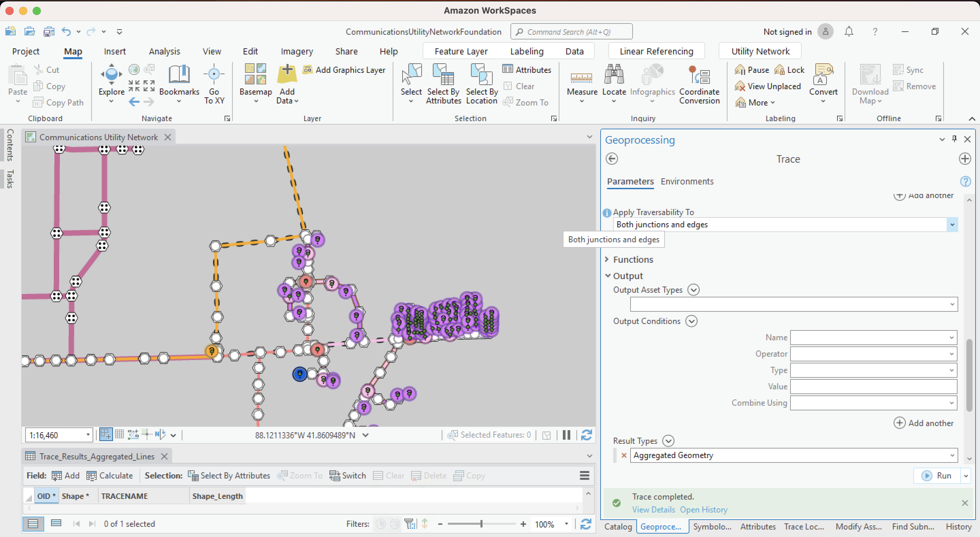Open the Output Asset Types dropdown
Screen dimensions: 980x537
[952, 304]
